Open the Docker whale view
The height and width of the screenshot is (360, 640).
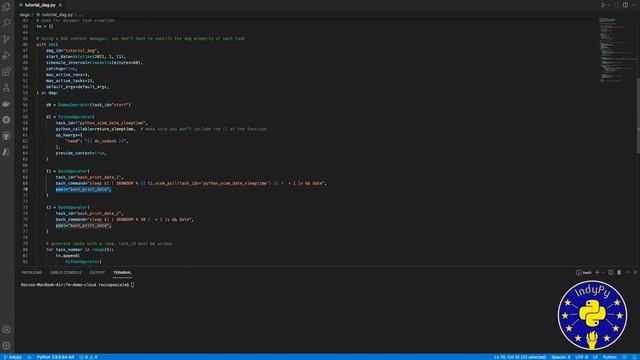(x=6, y=104)
